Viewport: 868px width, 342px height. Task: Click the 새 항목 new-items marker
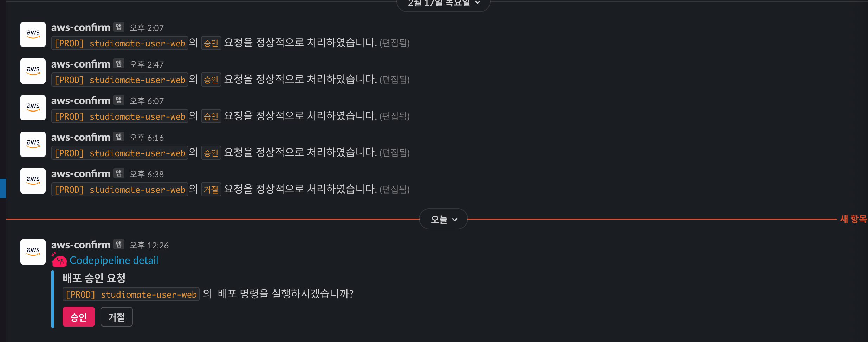[853, 219]
